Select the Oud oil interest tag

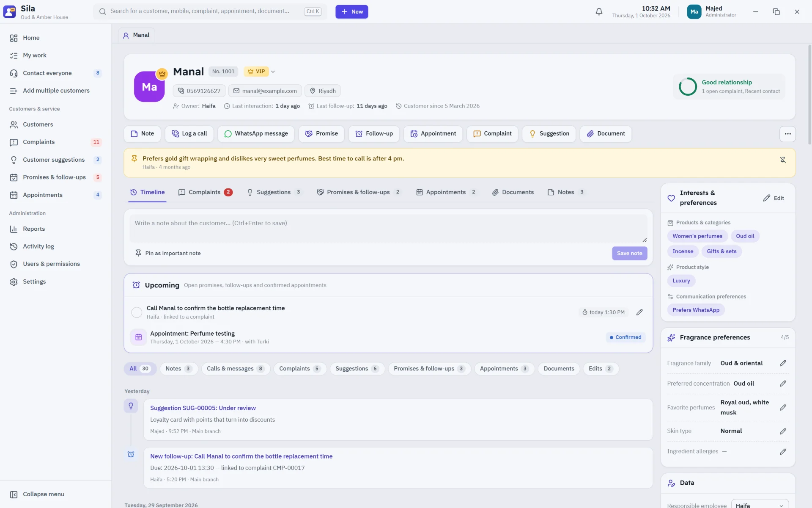[x=745, y=236]
